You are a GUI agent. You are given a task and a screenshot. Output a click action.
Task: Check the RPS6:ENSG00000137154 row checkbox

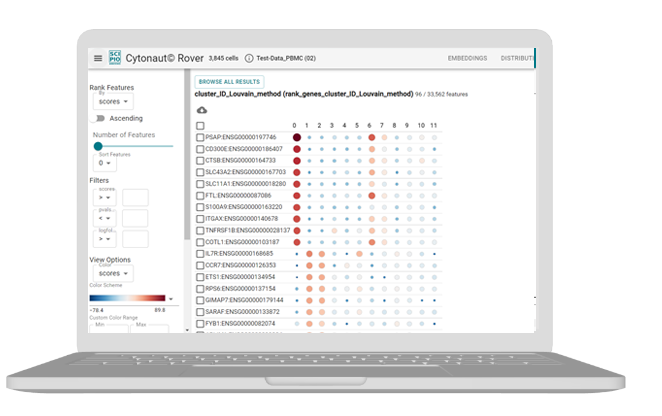[x=201, y=289]
